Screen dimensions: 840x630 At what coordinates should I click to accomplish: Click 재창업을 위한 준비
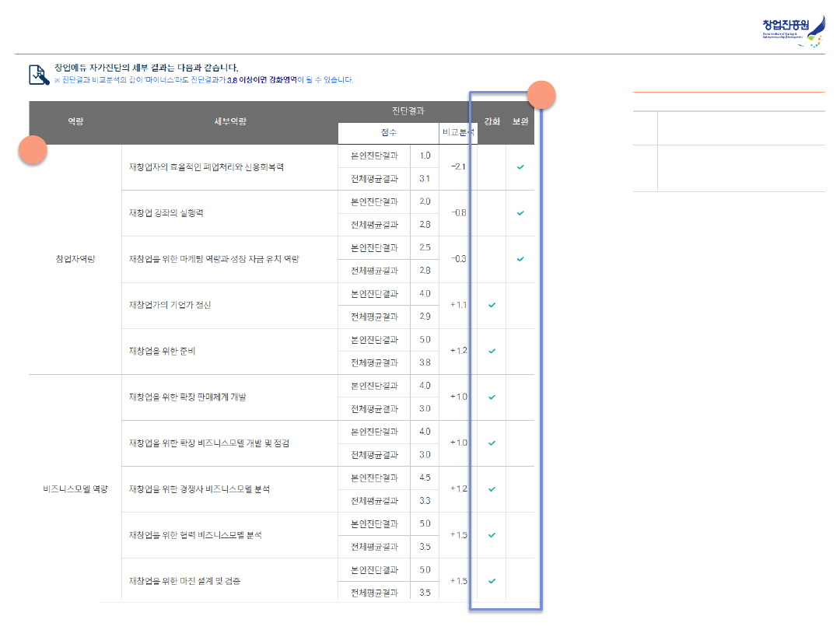pyautogui.click(x=163, y=352)
